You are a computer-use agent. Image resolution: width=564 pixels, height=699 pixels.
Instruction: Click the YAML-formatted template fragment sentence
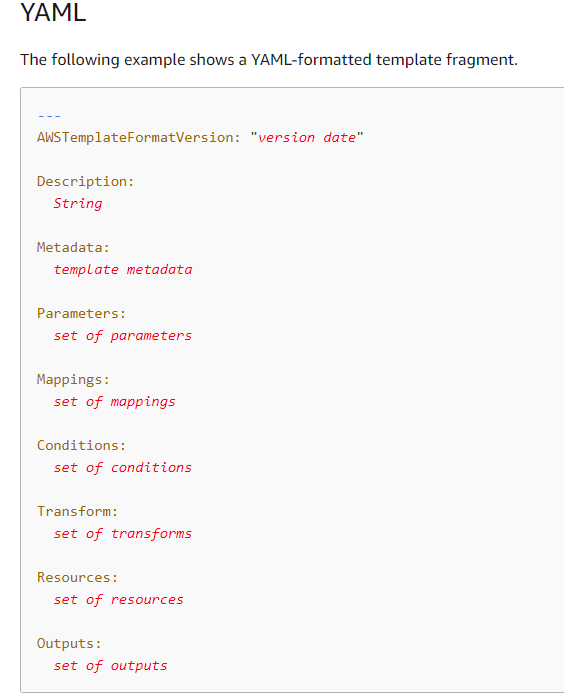coord(269,60)
